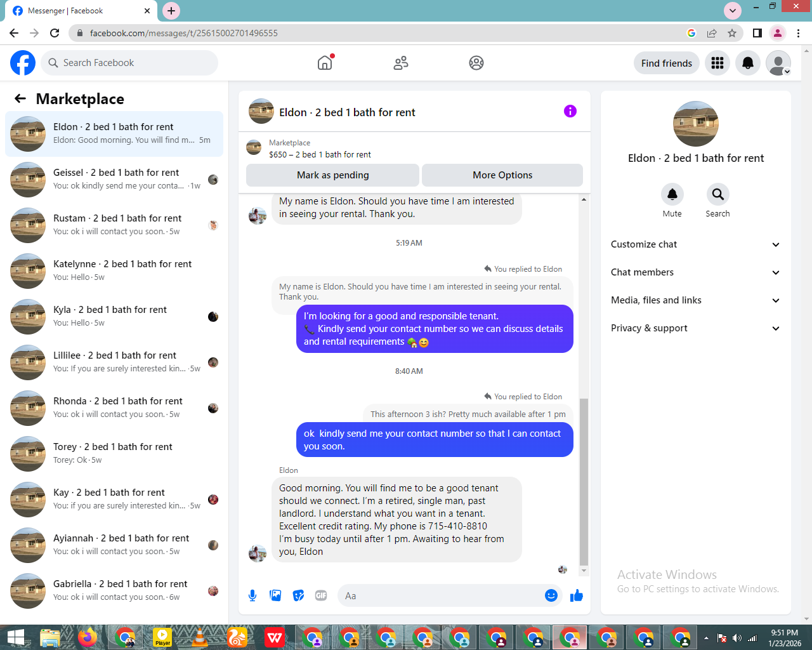Image resolution: width=812 pixels, height=650 pixels.
Task: Click the Facebook logo icon
Action: click(x=23, y=63)
